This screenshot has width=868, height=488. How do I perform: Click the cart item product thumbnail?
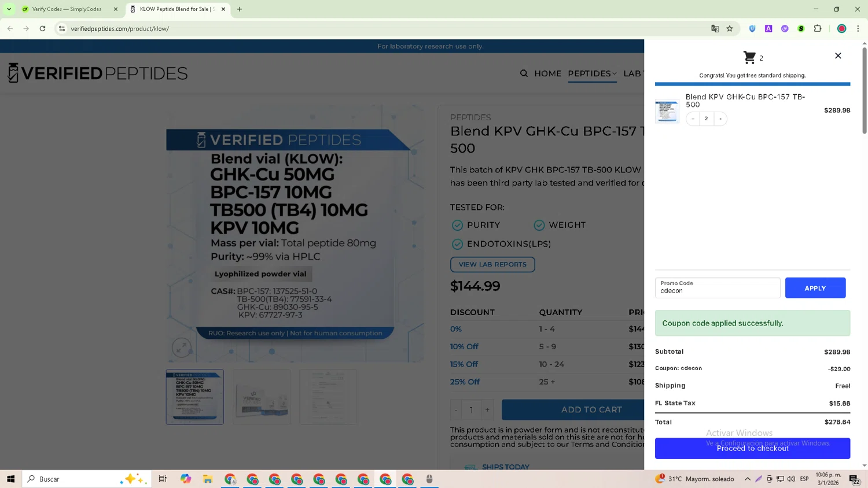pyautogui.click(x=667, y=111)
